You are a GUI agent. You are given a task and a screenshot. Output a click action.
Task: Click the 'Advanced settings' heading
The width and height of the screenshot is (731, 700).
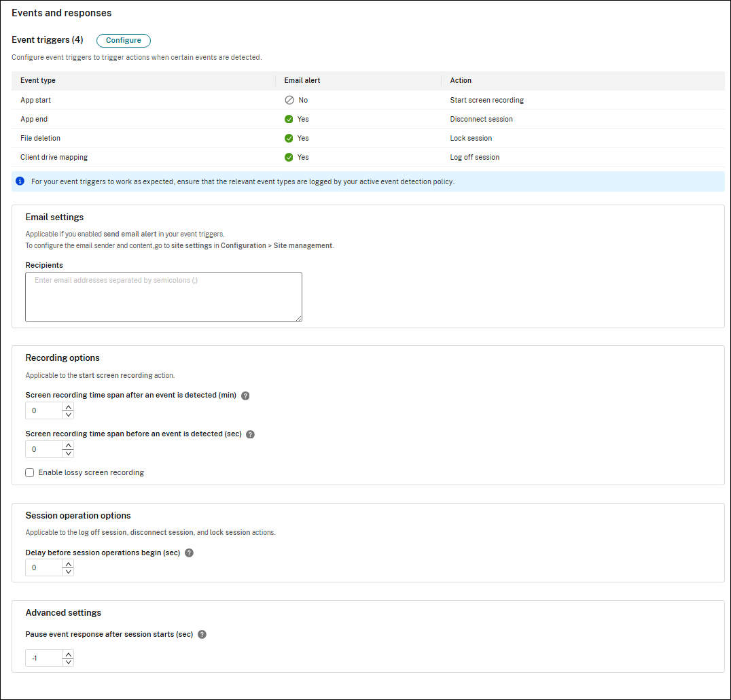(63, 613)
